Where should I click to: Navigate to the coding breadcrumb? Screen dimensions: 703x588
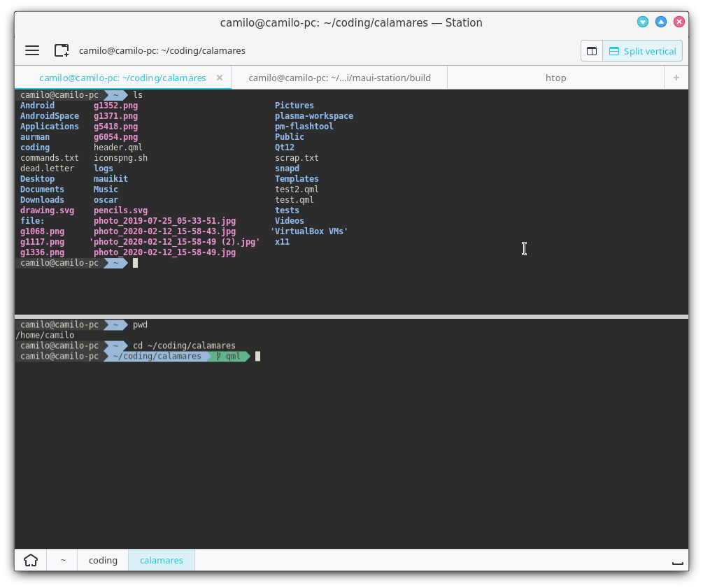102,560
